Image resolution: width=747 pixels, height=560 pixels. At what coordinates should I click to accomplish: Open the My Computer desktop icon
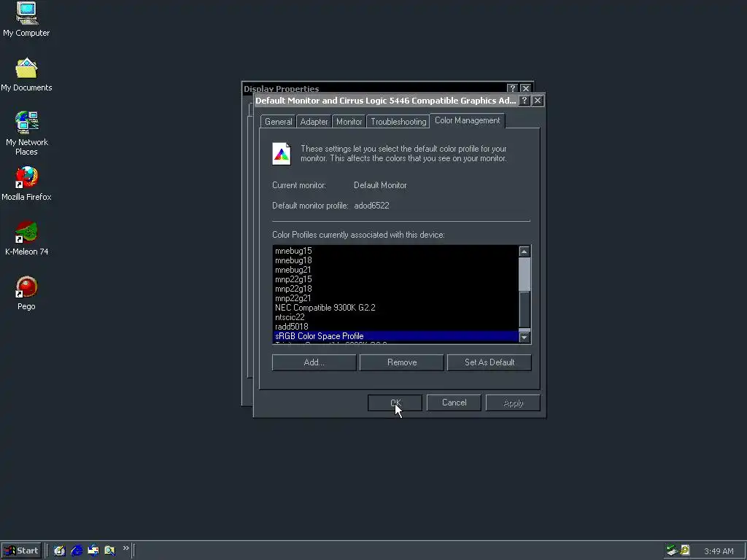[26, 19]
